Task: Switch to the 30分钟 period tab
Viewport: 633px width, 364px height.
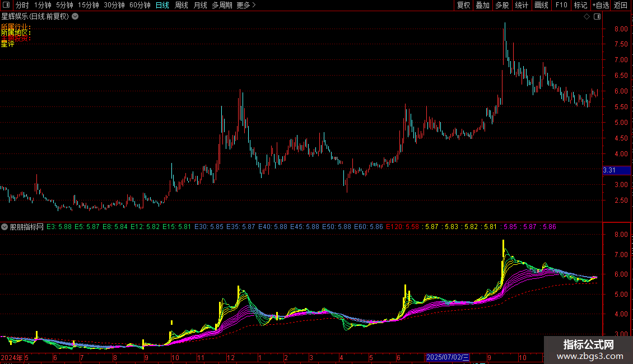Action: click(x=114, y=5)
